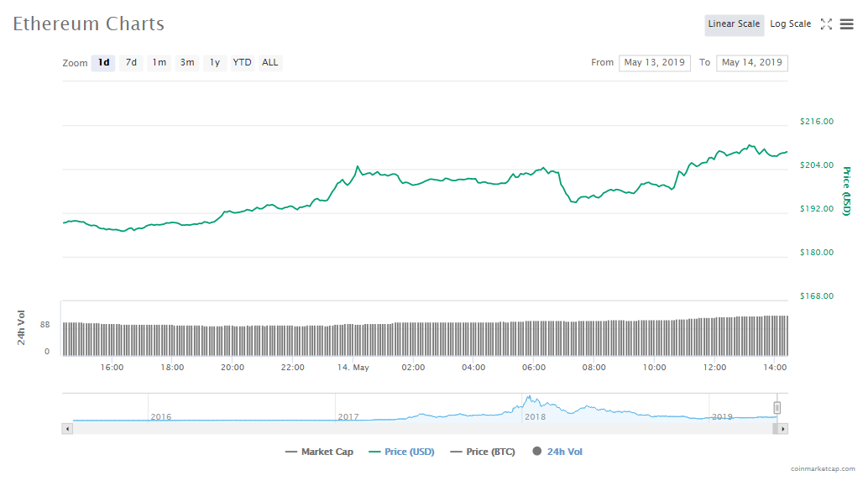Click the navigator scroll right arrow
The image size is (868, 481).
782,429
